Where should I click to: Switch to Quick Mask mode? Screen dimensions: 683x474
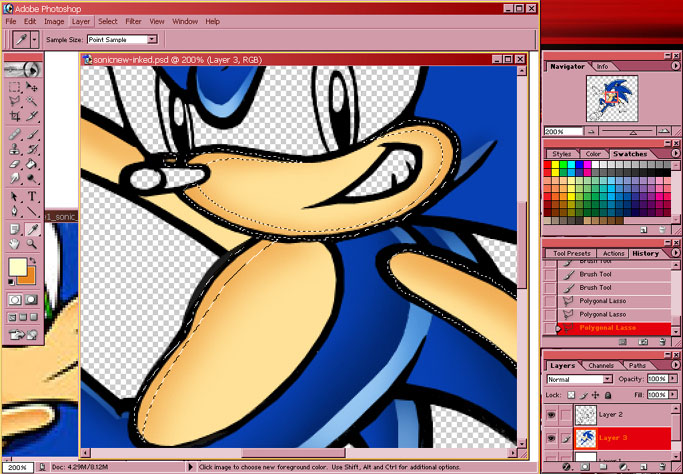pyautogui.click(x=31, y=300)
